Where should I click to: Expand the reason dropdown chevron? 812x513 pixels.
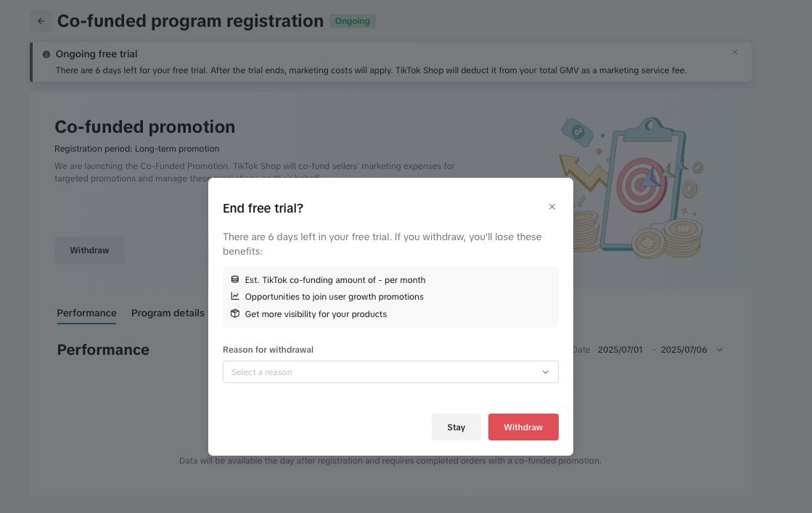(546, 372)
